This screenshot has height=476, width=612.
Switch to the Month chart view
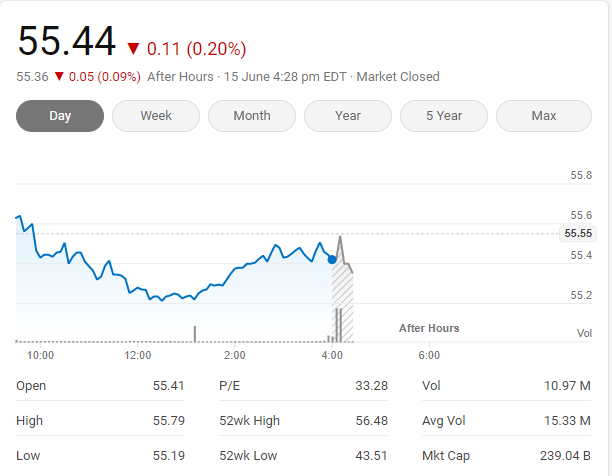(x=252, y=116)
